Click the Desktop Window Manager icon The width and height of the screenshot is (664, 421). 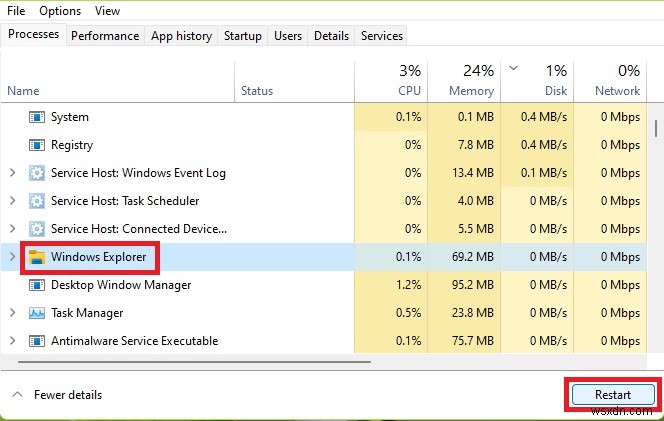(37, 285)
